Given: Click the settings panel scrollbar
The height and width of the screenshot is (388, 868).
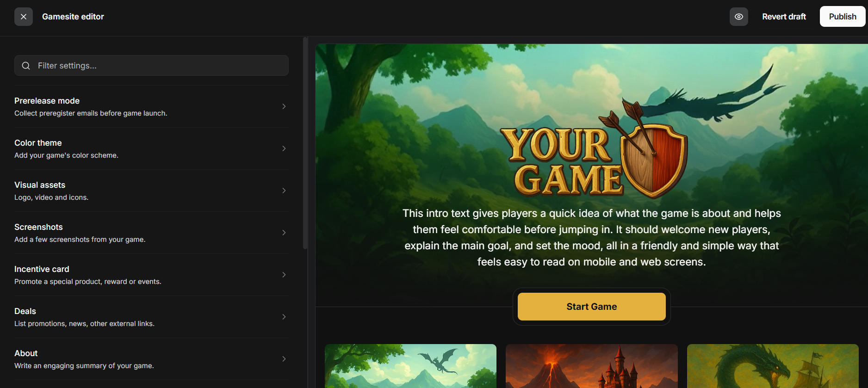Looking at the screenshot, I should (305, 143).
